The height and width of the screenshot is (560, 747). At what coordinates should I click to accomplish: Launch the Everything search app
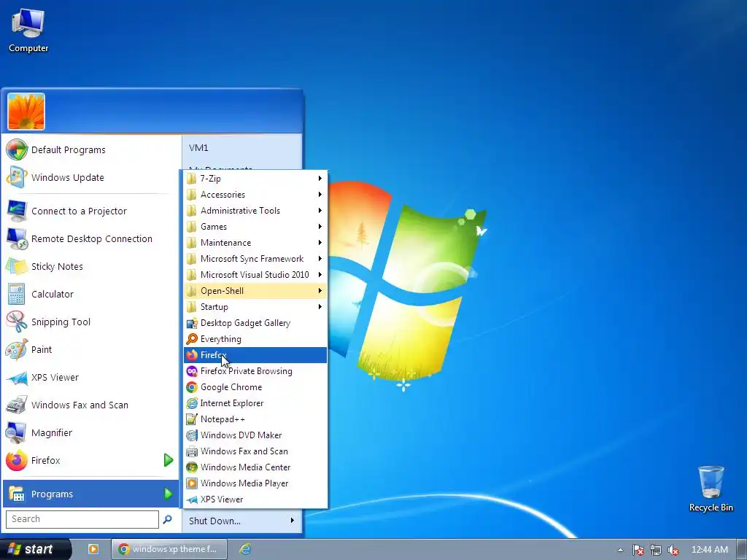tap(255, 338)
